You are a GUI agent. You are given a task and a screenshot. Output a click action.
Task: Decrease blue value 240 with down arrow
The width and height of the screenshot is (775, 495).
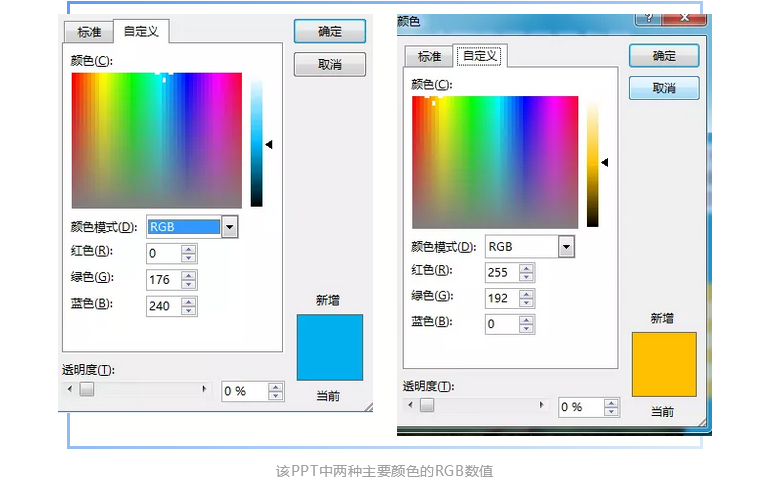[189, 311]
